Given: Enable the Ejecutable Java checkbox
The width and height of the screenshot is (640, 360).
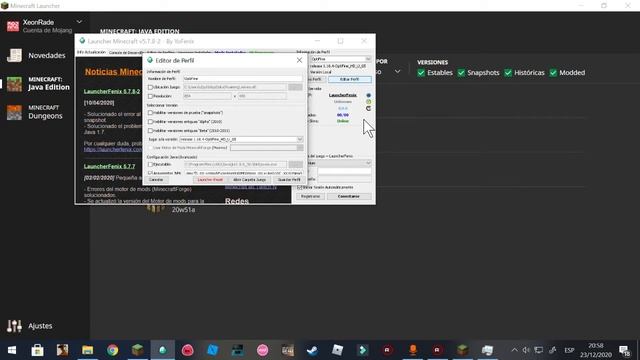Looking at the screenshot, I should pyautogui.click(x=150, y=164).
